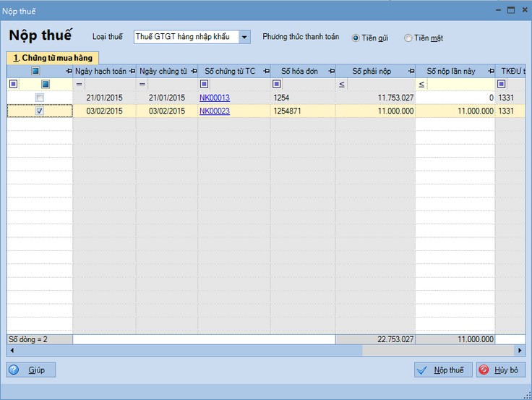
Task: Pin the Số hóa đơn column
Action: (x=332, y=71)
